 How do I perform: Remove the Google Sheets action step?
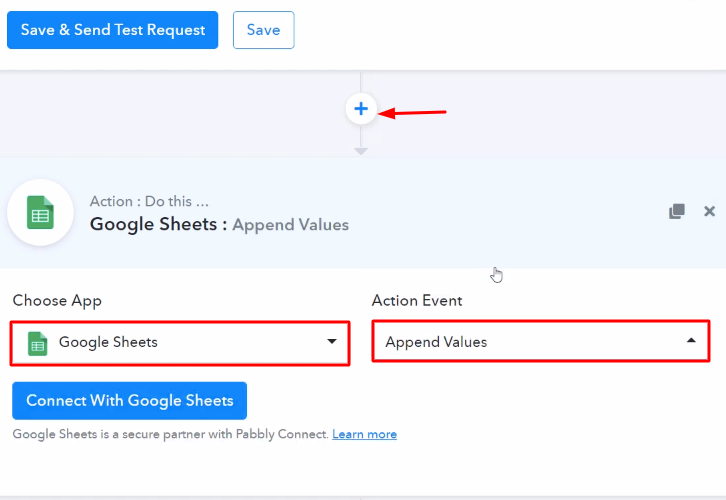[709, 211]
